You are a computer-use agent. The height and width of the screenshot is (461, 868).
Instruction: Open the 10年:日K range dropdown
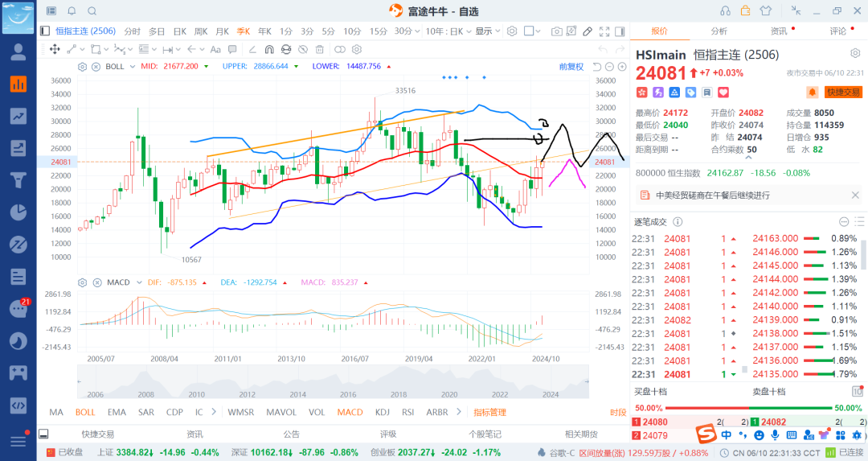pyautogui.click(x=448, y=31)
